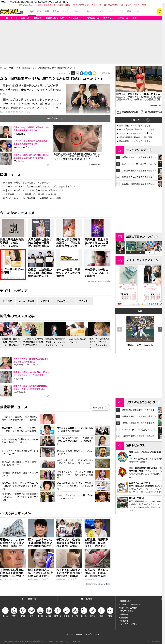Click the YouTube tag button

tap(64, 301)
